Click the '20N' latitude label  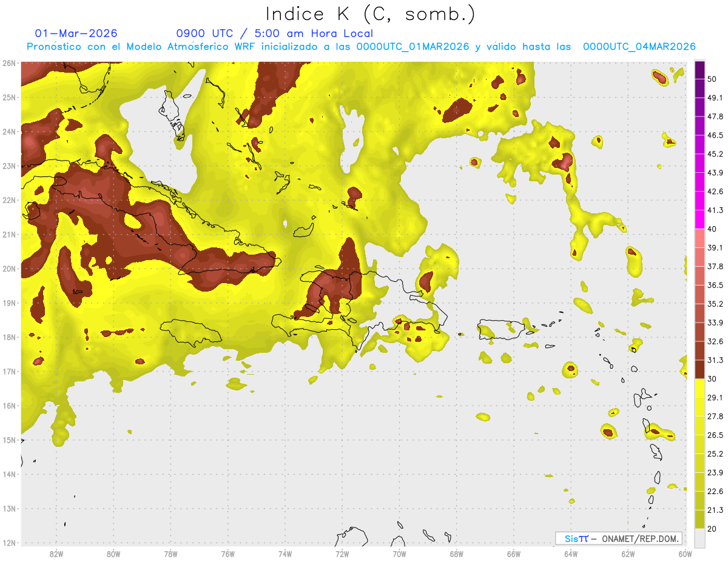click(x=8, y=269)
